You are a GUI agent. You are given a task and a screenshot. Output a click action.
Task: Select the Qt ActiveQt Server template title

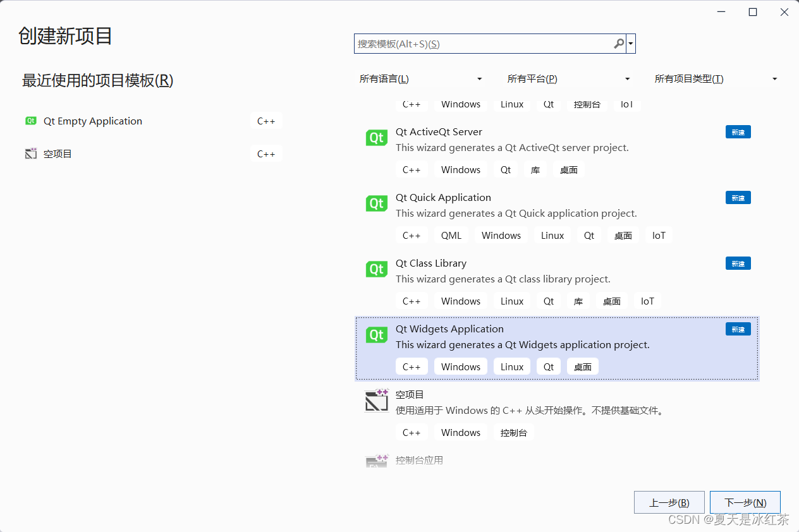pos(439,131)
